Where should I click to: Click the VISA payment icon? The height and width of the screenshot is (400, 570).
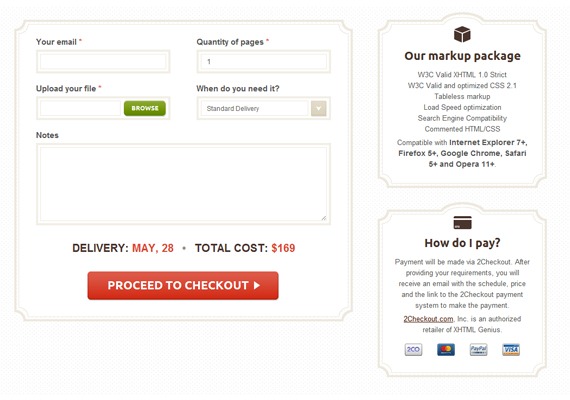pyautogui.click(x=511, y=349)
